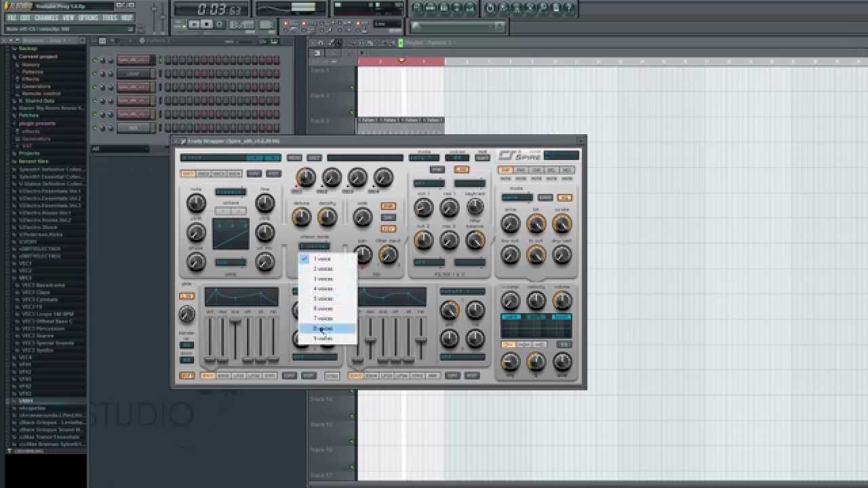The width and height of the screenshot is (868, 488).
Task: Click the tempo display
Action: [242, 24]
